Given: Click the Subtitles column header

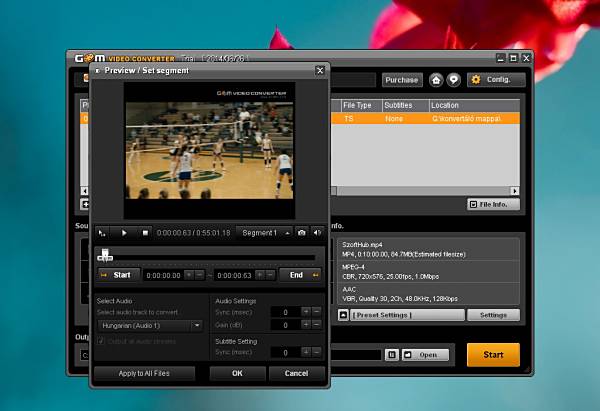Looking at the screenshot, I should coord(405,105).
